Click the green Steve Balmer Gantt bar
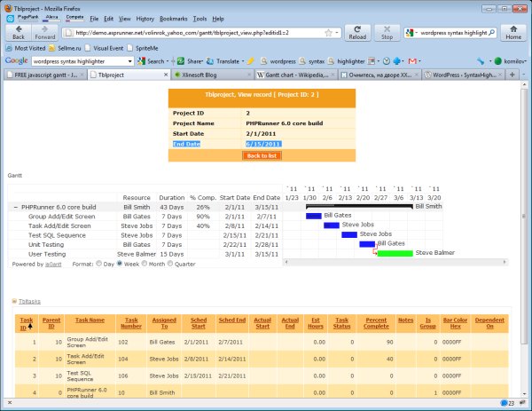 click(395, 253)
